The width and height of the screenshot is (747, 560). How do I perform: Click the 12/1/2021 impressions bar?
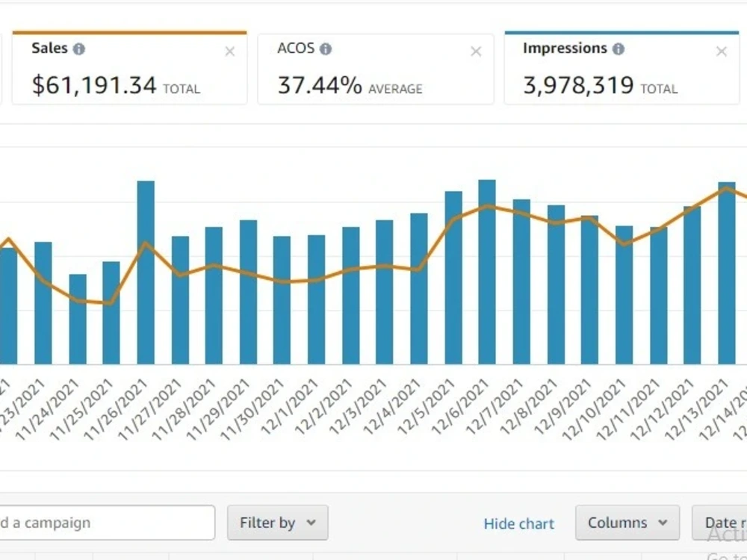(316, 299)
